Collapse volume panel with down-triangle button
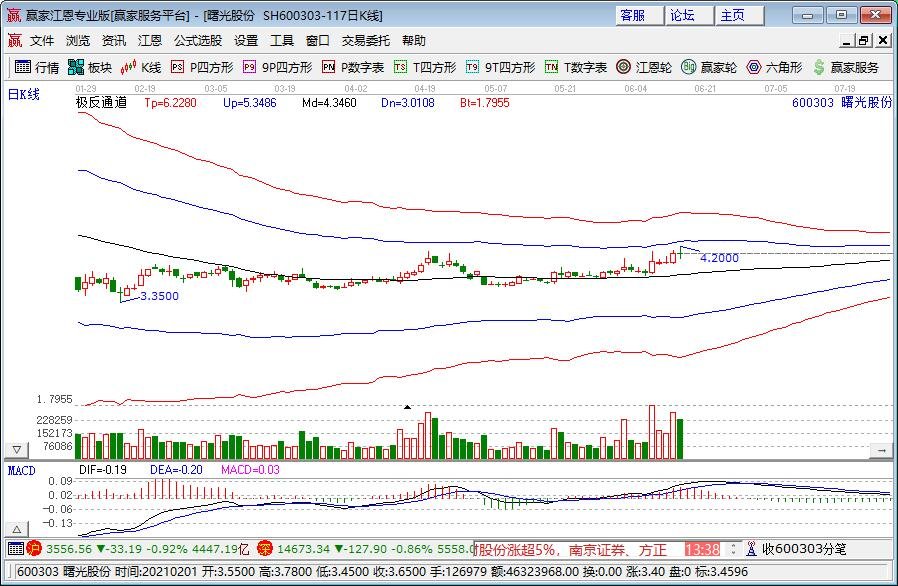Viewport: 898px width, 586px height. pos(16,450)
